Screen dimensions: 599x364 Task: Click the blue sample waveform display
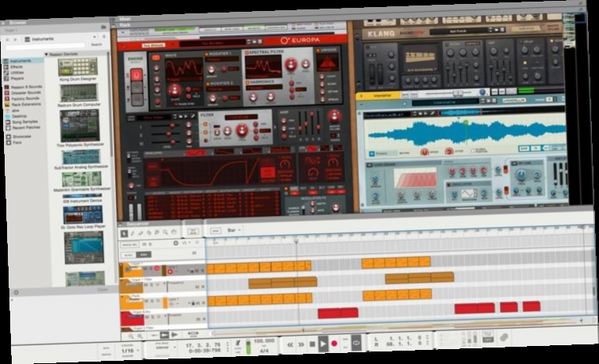pyautogui.click(x=465, y=133)
